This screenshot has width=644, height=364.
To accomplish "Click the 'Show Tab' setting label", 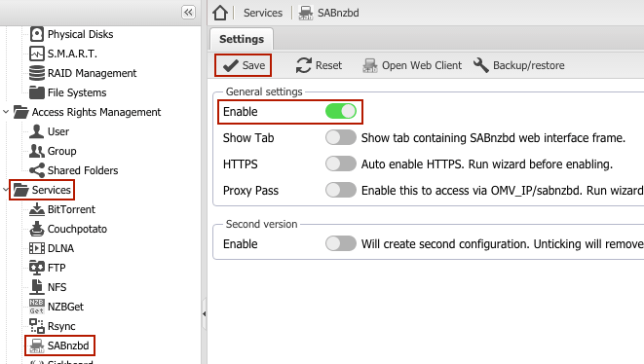I will click(248, 138).
